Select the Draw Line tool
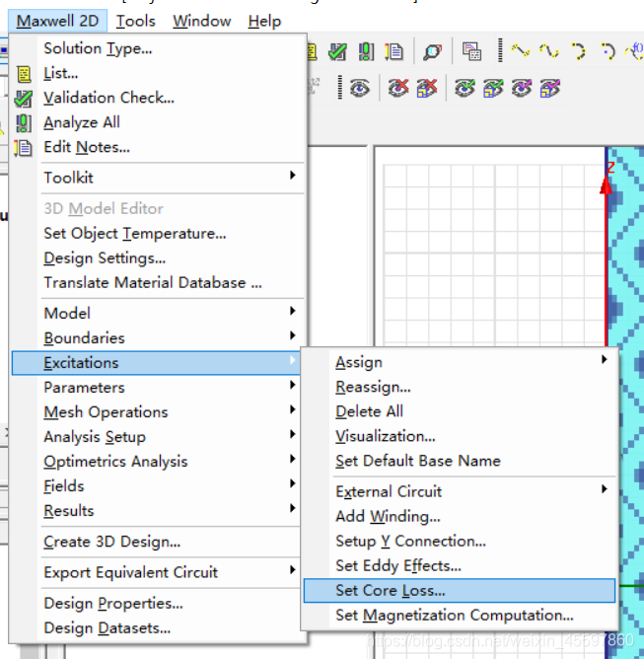Viewport: 644px width, 659px height. [x=521, y=51]
